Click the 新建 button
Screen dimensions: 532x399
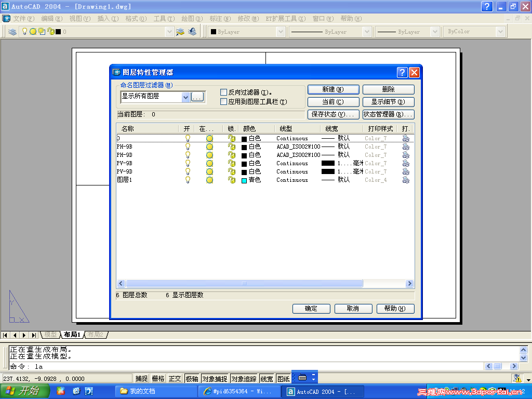coord(333,89)
